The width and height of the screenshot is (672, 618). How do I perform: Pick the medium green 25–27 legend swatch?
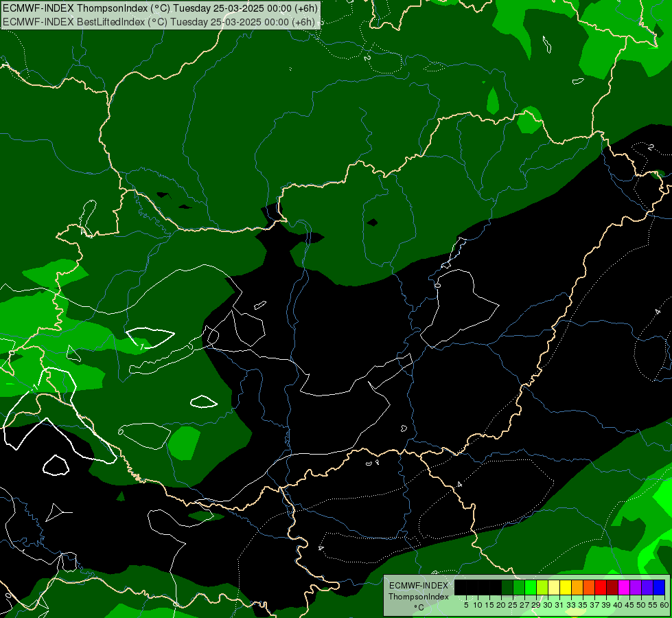click(519, 587)
